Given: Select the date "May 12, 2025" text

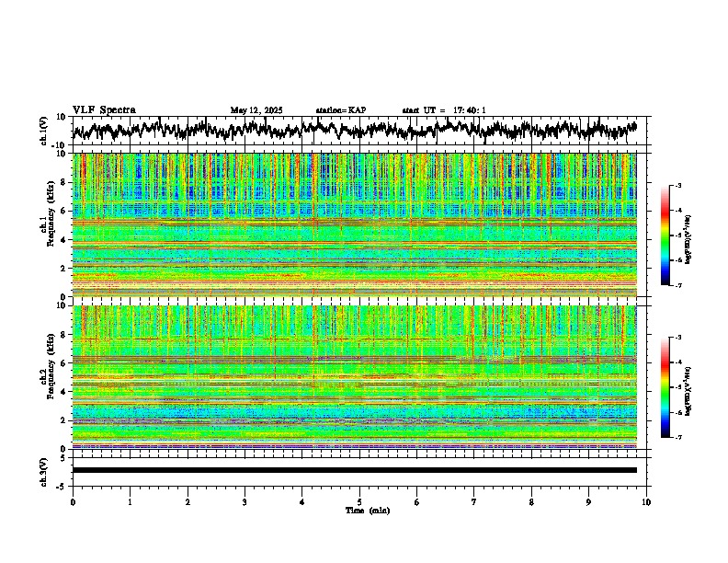Looking at the screenshot, I should click(256, 110).
